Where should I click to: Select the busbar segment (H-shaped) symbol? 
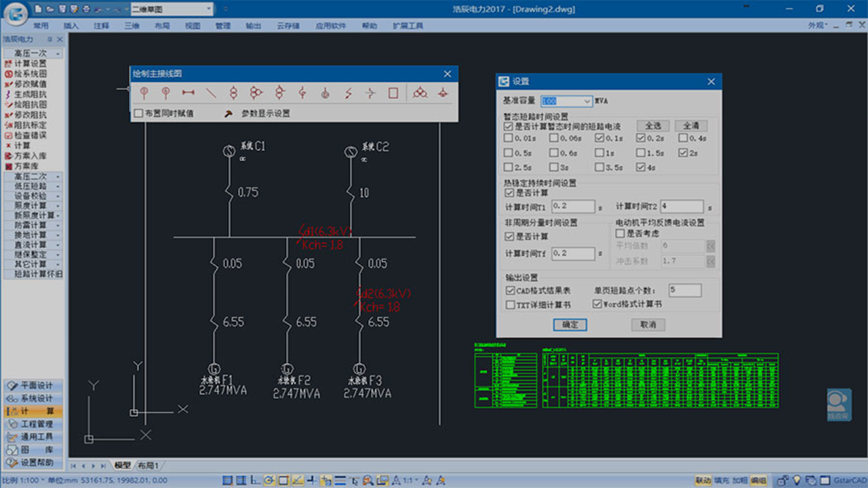pyautogui.click(x=188, y=93)
